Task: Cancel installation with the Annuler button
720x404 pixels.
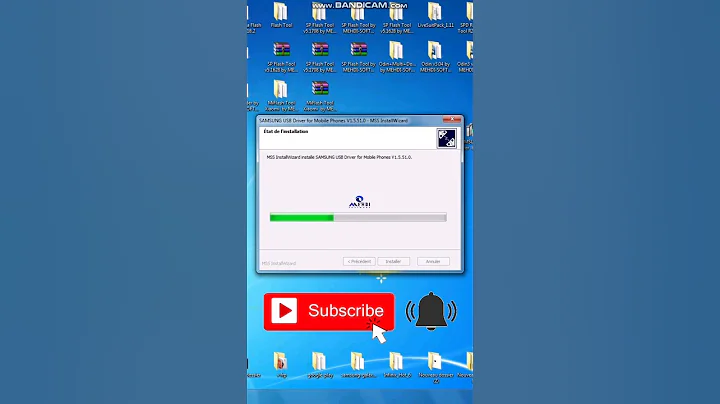Action: click(433, 261)
